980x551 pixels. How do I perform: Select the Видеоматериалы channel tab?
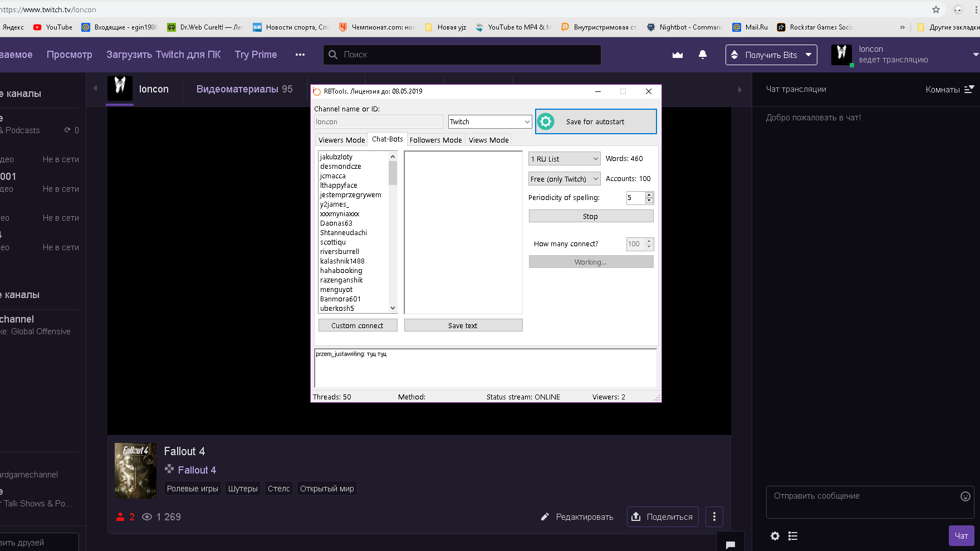tap(244, 89)
